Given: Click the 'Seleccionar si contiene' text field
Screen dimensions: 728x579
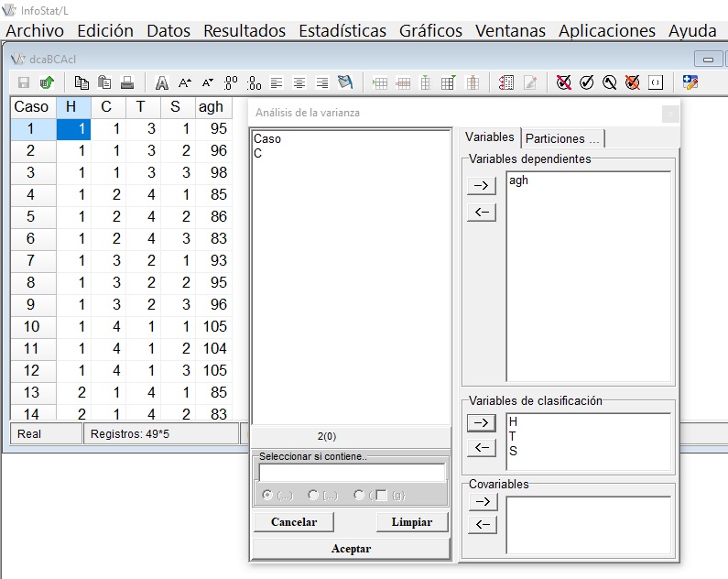Looking at the screenshot, I should 352,473.
